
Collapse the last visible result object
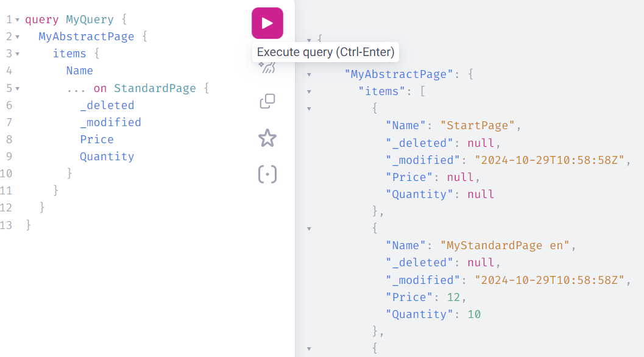[x=309, y=349]
